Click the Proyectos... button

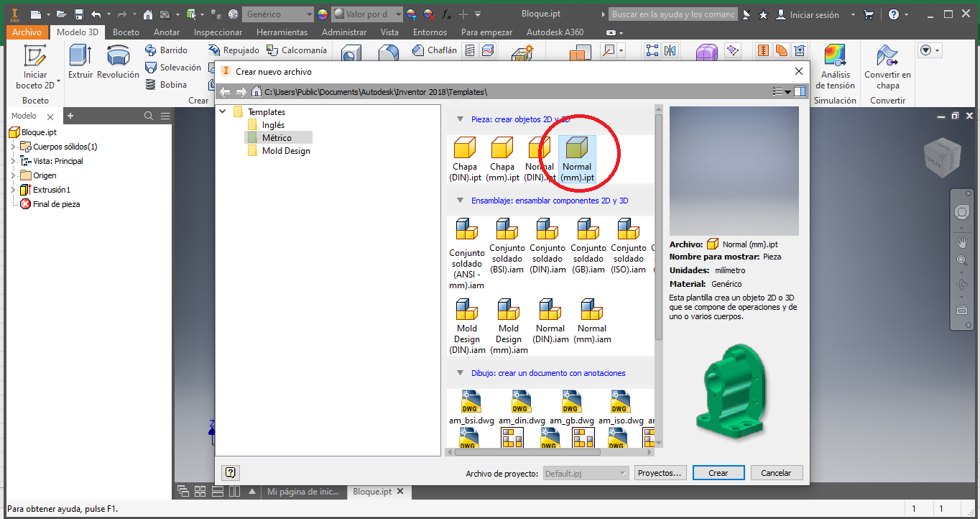660,473
